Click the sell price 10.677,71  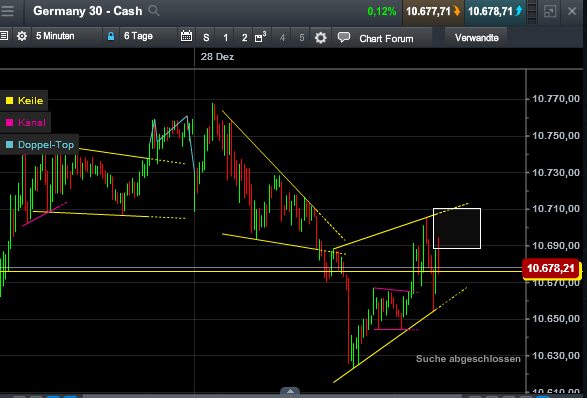tap(433, 12)
